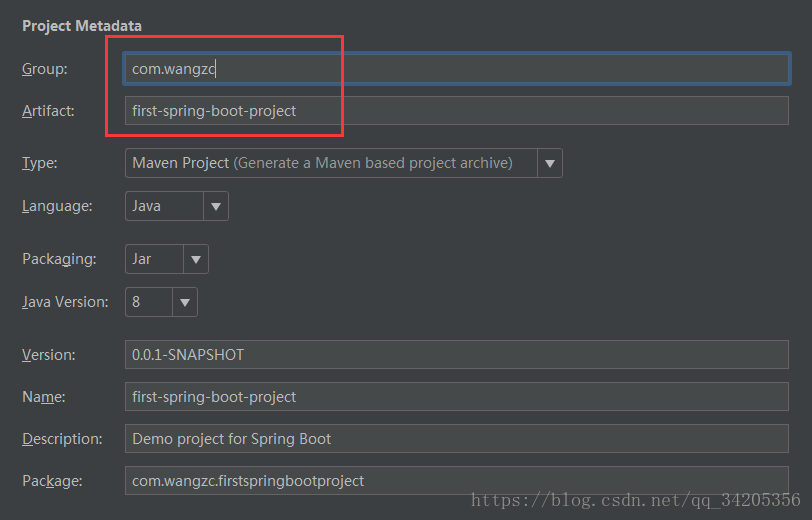Click the Packaging label
The width and height of the screenshot is (812, 520).
(59, 259)
